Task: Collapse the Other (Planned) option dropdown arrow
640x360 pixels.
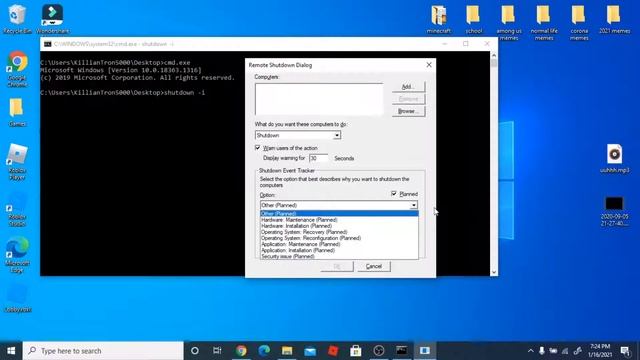Action: coord(413,205)
